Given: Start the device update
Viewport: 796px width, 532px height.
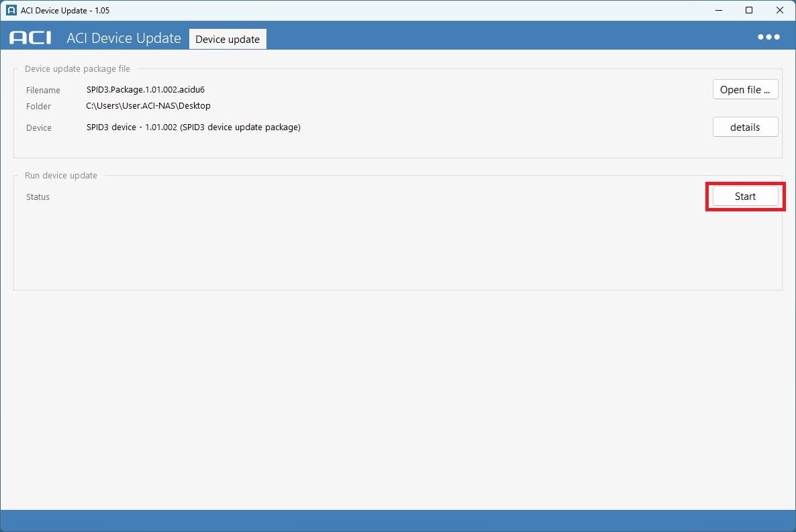Looking at the screenshot, I should tap(745, 197).
